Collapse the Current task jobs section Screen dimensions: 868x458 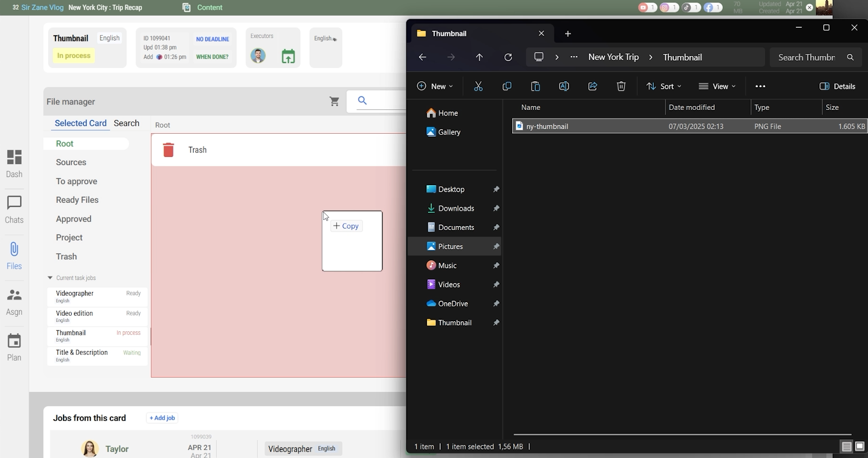coord(50,278)
